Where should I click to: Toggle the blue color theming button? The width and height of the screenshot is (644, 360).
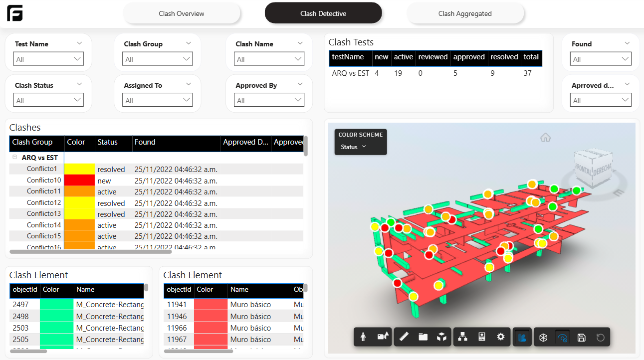click(522, 338)
